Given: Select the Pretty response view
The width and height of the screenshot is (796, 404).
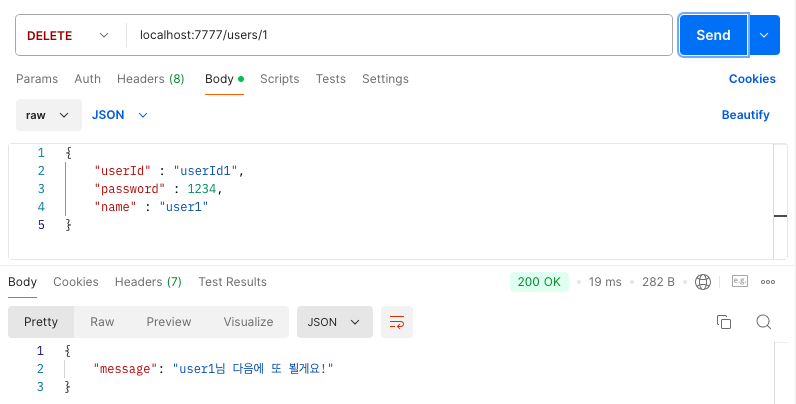Looking at the screenshot, I should point(41,322).
